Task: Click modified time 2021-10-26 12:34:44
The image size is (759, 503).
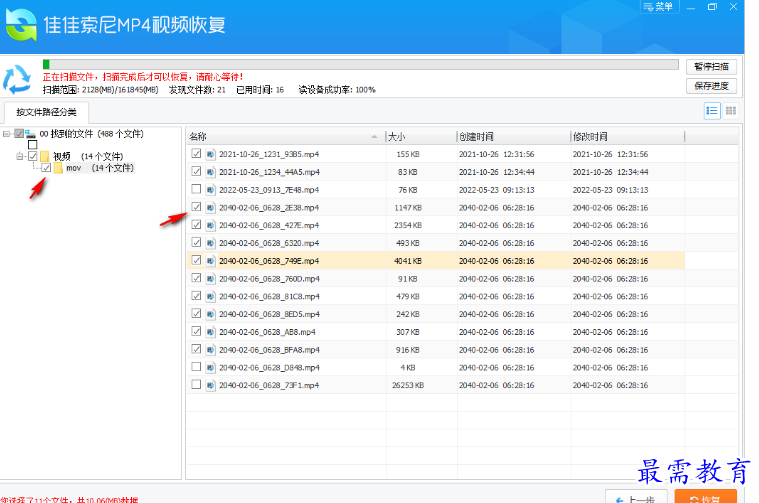Action: (x=610, y=172)
